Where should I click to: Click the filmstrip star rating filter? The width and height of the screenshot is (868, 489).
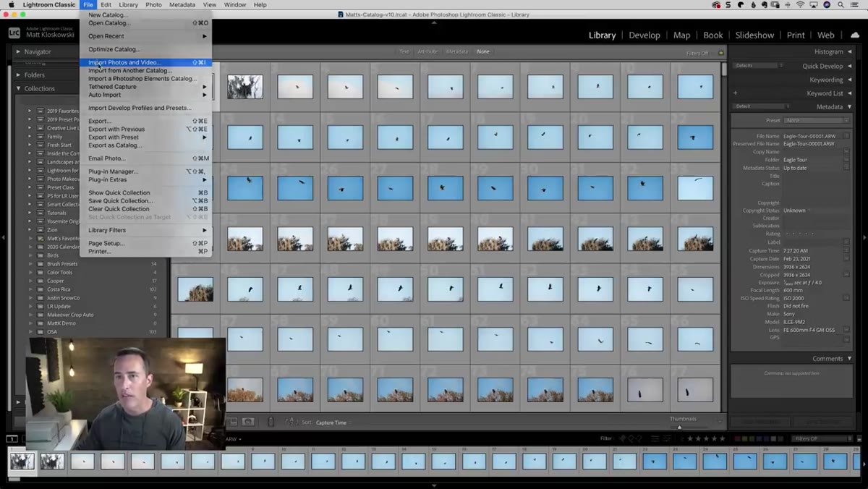click(x=705, y=438)
